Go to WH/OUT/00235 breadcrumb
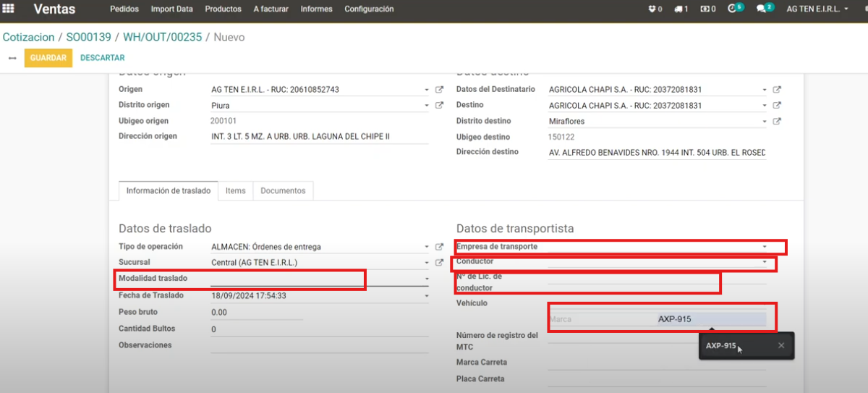Image resolution: width=868 pixels, height=393 pixels. [163, 37]
